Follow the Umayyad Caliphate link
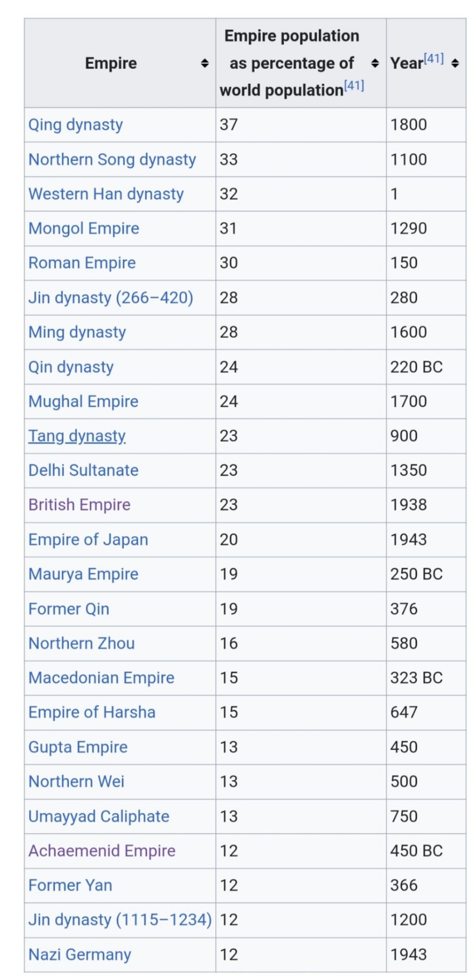This screenshot has width=471, height=980. [99, 816]
